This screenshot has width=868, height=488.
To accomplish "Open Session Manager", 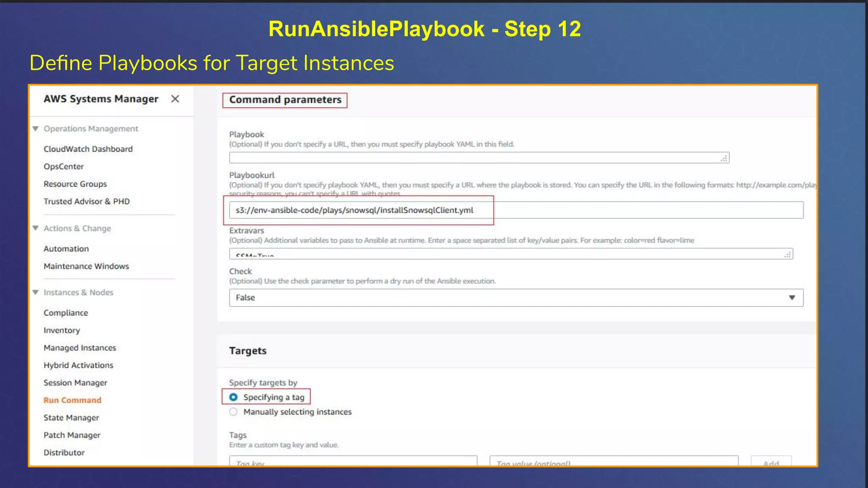I will click(x=75, y=383).
